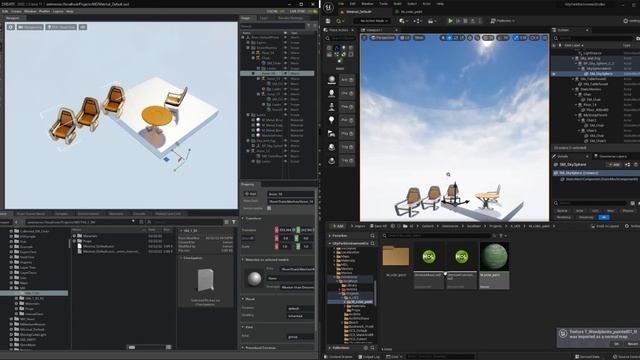Click folder thumbnail in Unreal Content Browser

(396, 257)
